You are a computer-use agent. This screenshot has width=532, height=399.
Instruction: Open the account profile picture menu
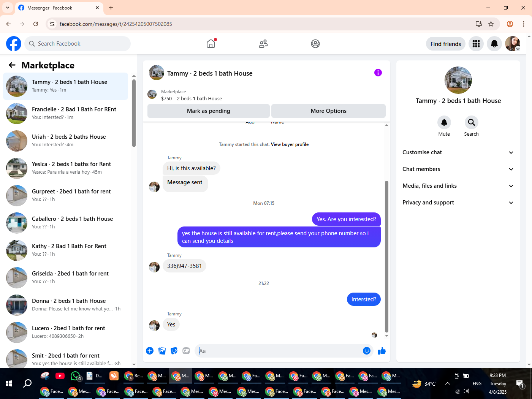[513, 44]
